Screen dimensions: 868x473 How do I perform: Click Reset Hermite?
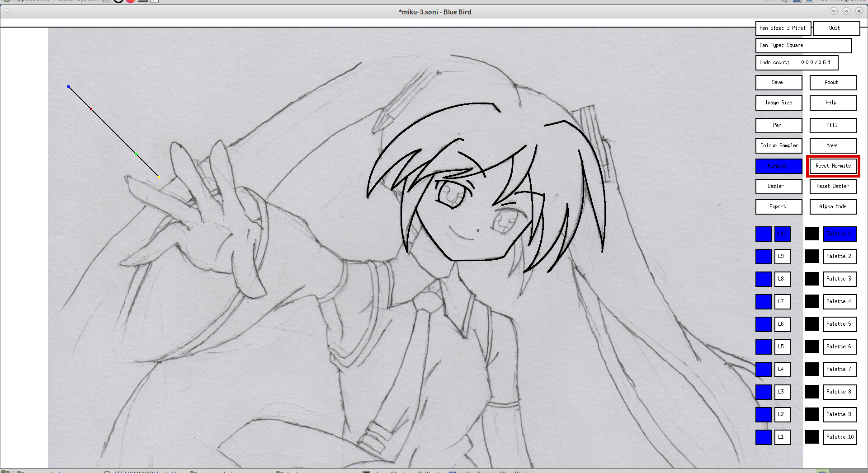point(833,166)
